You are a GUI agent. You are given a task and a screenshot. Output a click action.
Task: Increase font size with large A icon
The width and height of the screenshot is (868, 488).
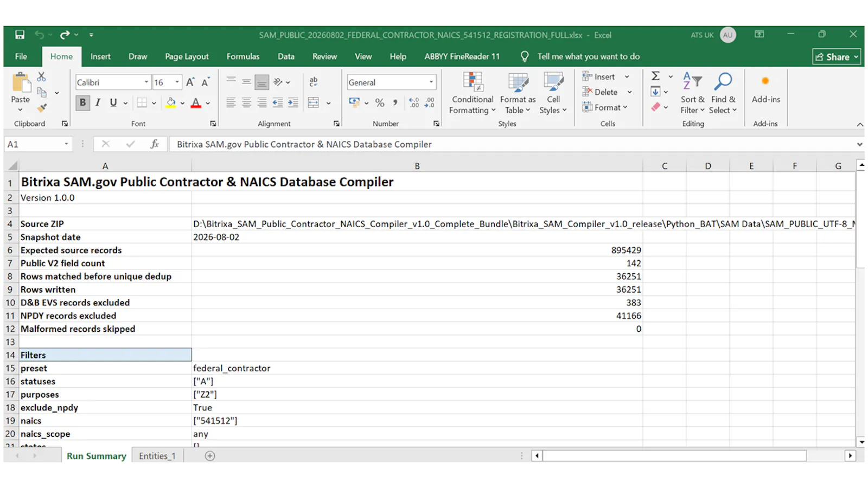coord(190,82)
